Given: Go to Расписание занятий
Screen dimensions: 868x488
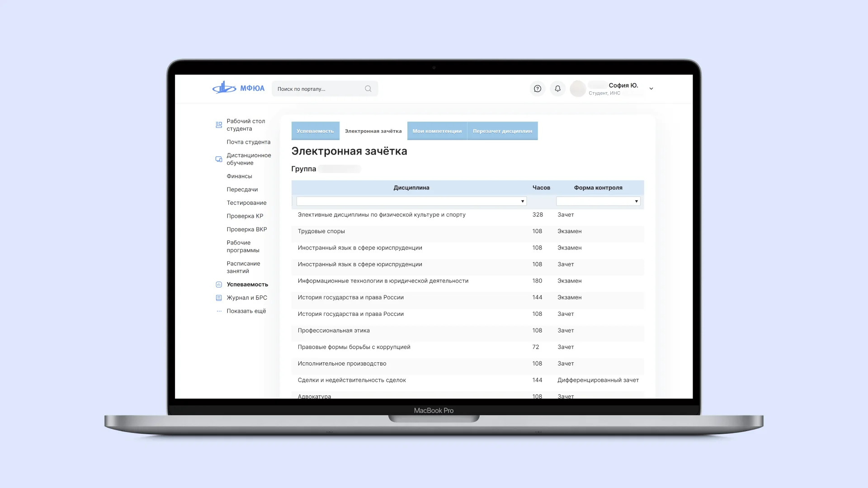Looking at the screenshot, I should click(x=243, y=267).
